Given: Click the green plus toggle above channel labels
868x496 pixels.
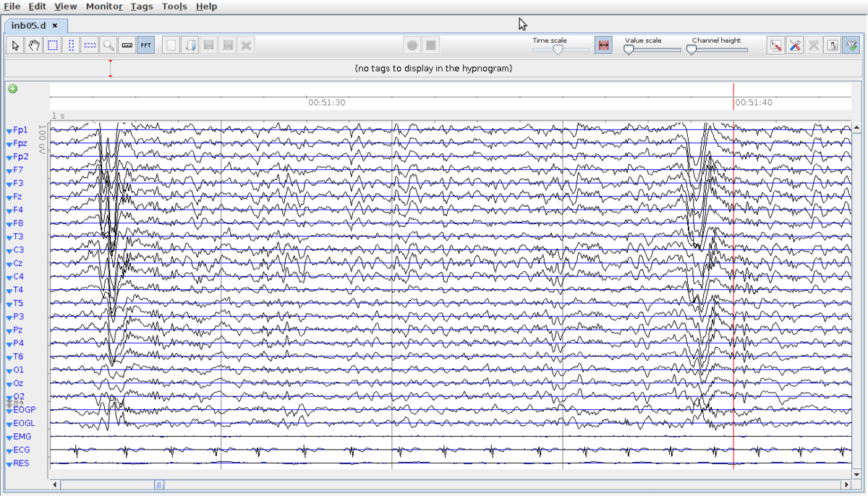Looking at the screenshot, I should click(x=12, y=89).
